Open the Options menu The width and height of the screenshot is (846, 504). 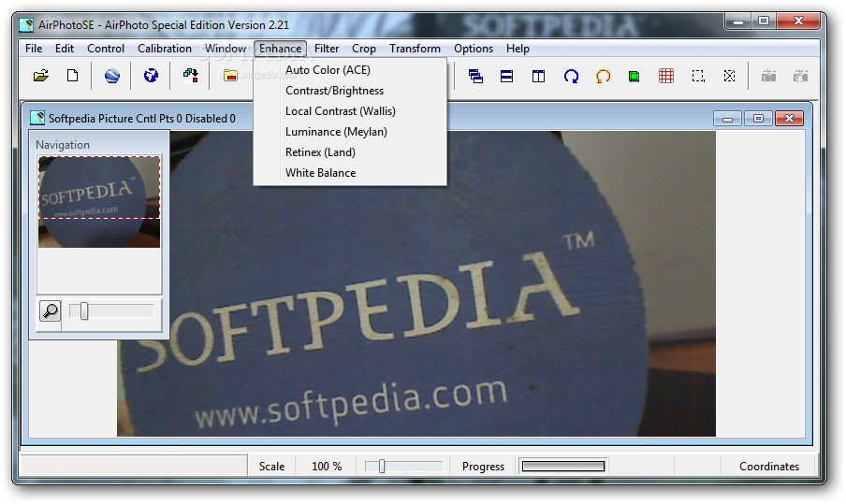(x=474, y=49)
